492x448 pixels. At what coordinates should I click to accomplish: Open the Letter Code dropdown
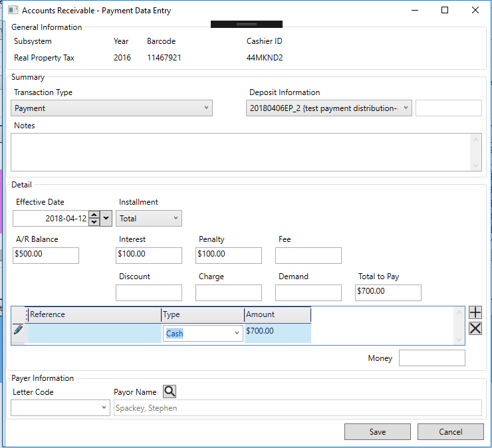(61, 407)
